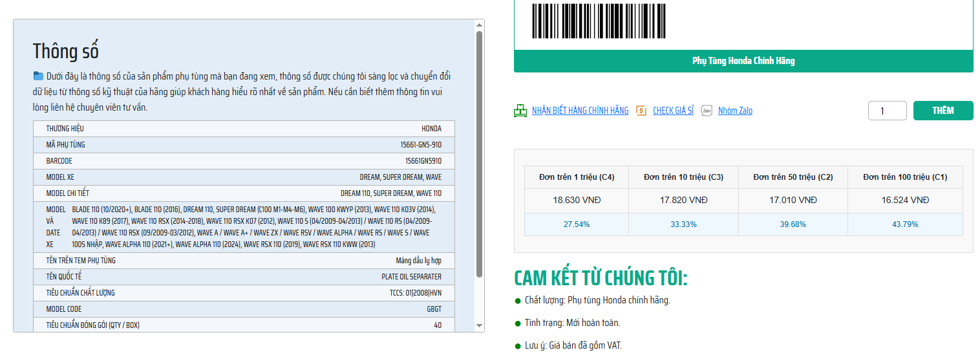Click the scroll up arrow of specifications panel
Image resolution: width=980 pixels, height=359 pixels.
(479, 25)
